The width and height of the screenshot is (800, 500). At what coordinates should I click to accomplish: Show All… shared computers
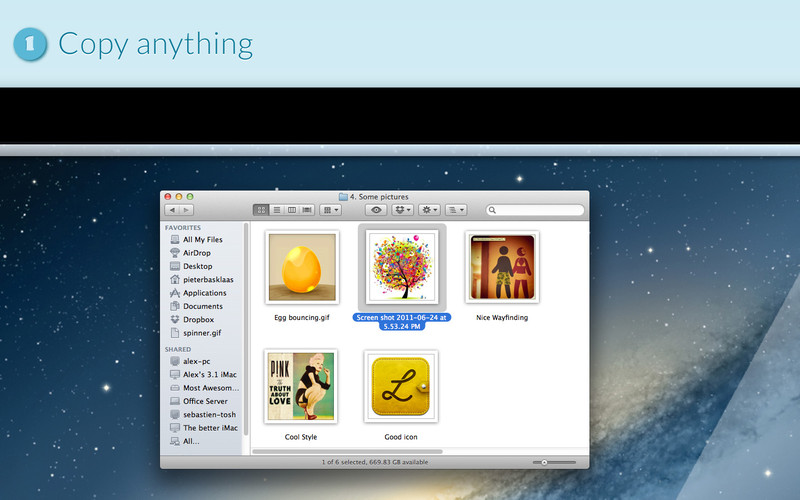click(191, 441)
